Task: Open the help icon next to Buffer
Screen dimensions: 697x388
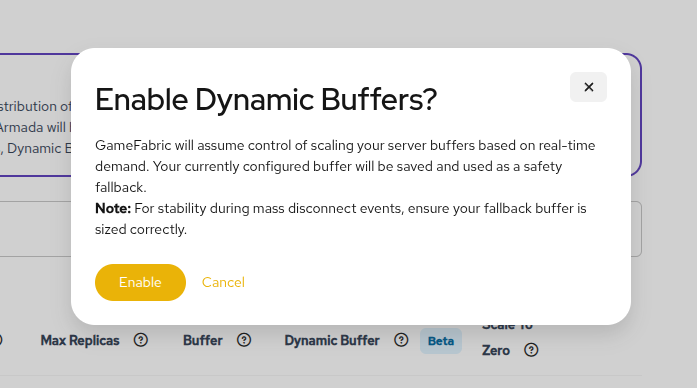Action: pyautogui.click(x=244, y=340)
